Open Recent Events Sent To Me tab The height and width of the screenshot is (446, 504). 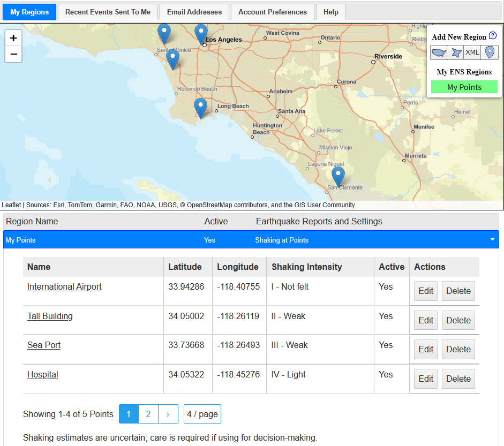(108, 12)
